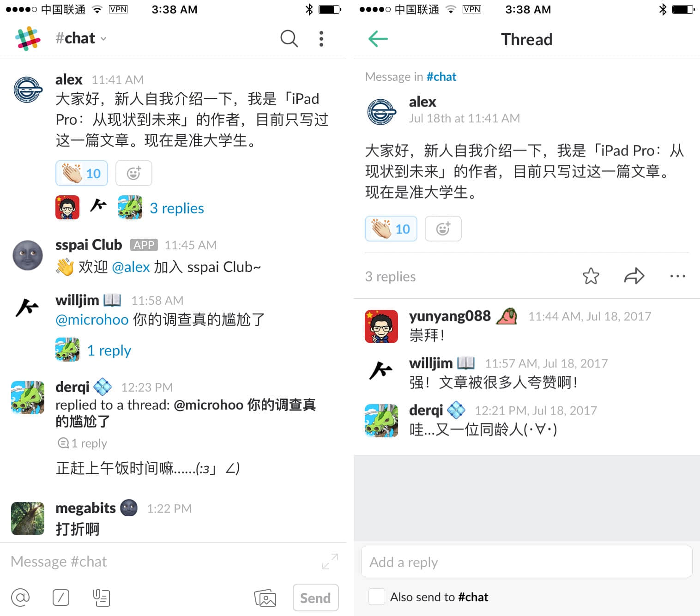Image resolution: width=700 pixels, height=616 pixels.
Task: Add reaction to alex's message in channel
Action: (134, 173)
